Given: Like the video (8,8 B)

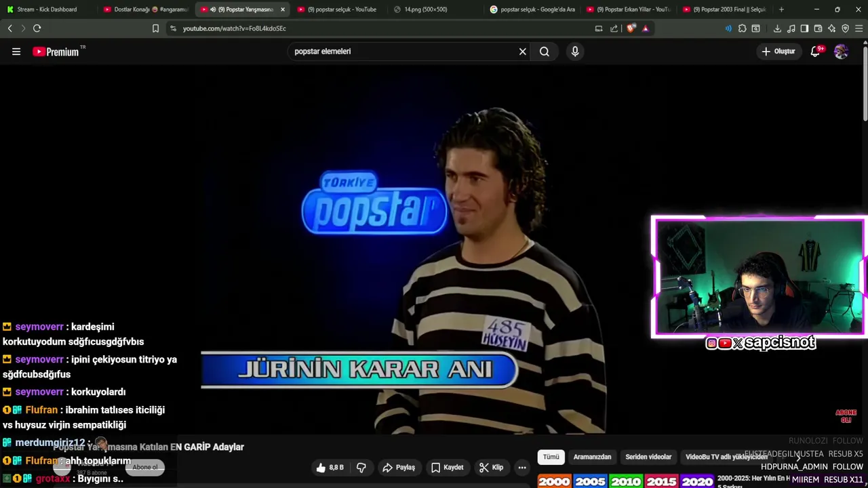Looking at the screenshot, I should click(x=330, y=468).
